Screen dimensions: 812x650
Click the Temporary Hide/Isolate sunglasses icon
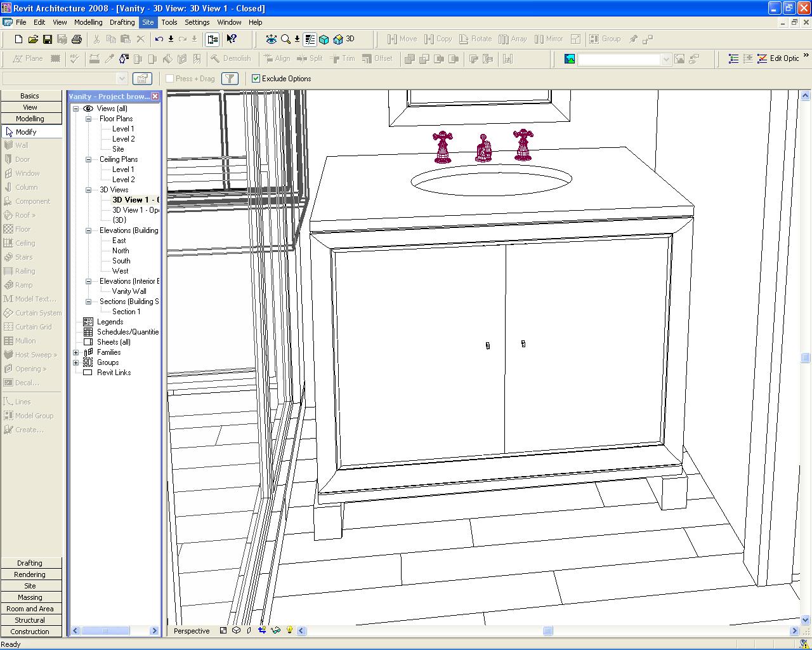(x=275, y=630)
